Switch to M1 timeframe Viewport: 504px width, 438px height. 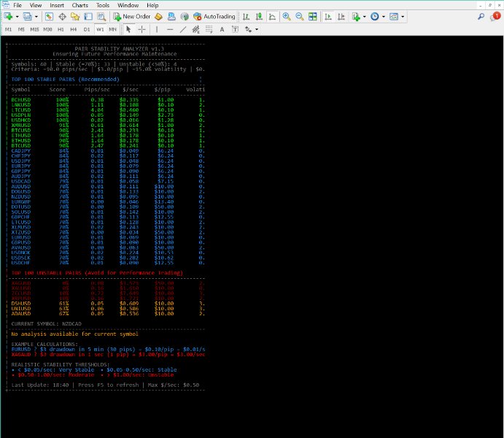8,29
